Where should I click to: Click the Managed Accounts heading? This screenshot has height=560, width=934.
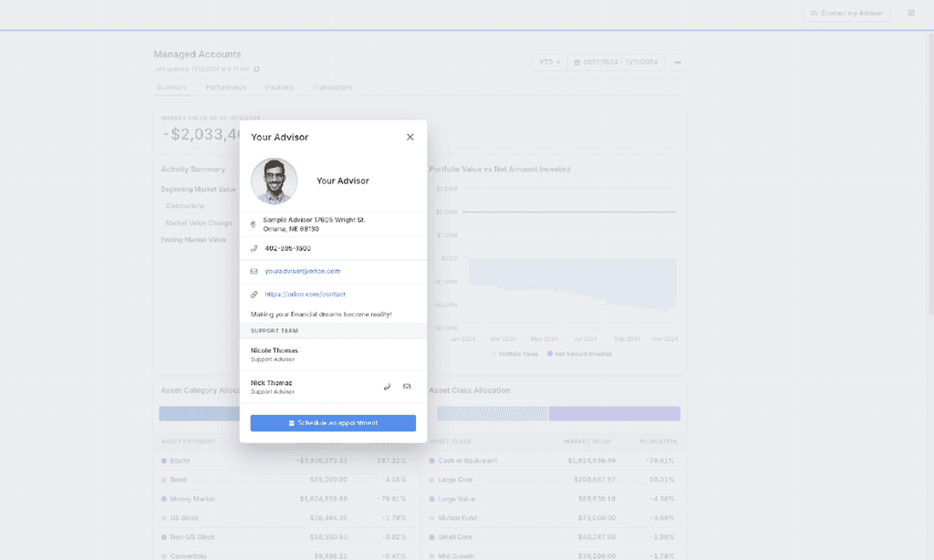pyautogui.click(x=197, y=54)
